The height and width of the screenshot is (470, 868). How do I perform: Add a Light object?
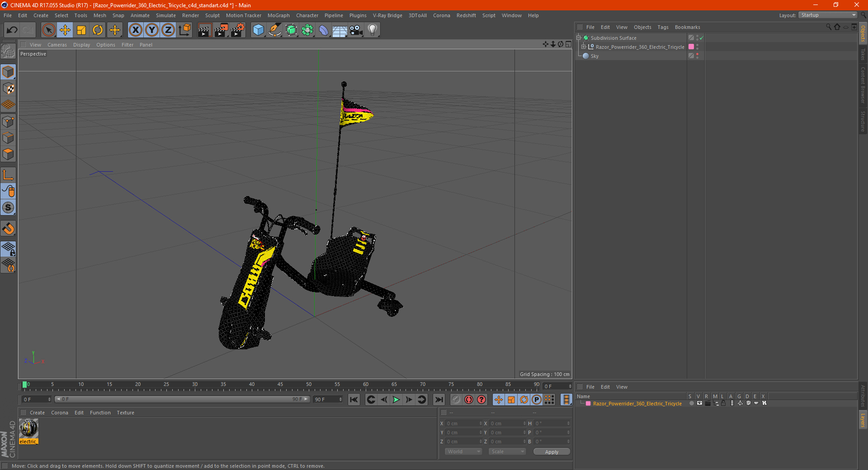tap(372, 30)
